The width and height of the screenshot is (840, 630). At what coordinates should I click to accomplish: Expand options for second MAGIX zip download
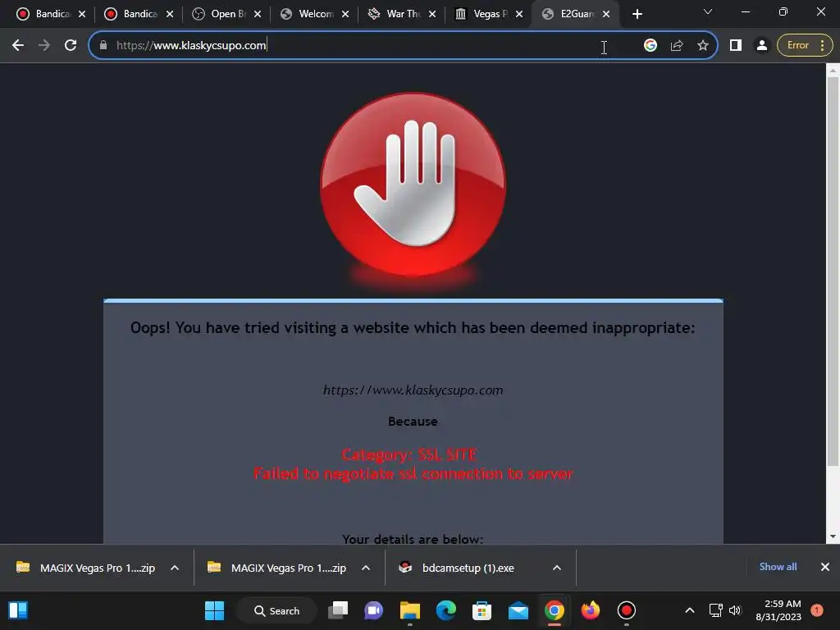[x=366, y=568]
